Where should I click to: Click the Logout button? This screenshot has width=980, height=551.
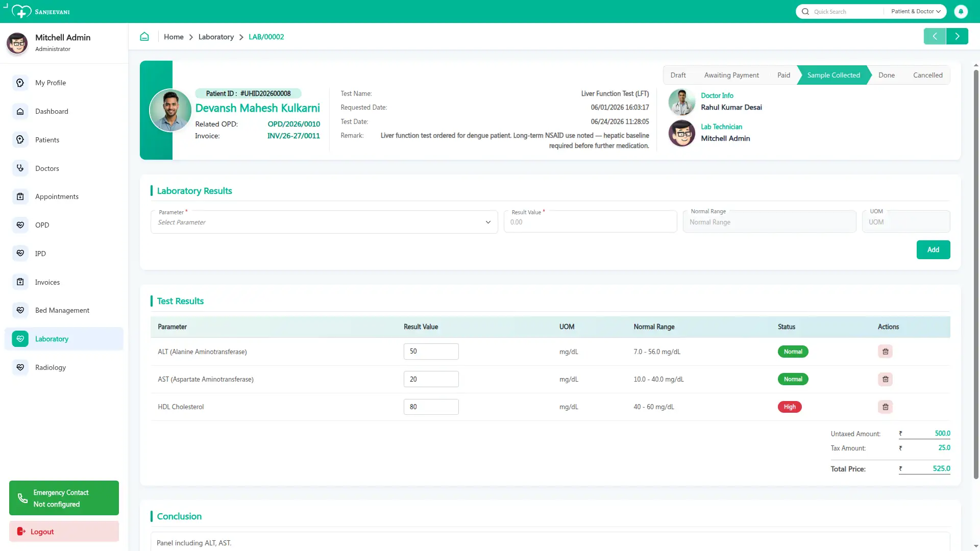pos(64,532)
